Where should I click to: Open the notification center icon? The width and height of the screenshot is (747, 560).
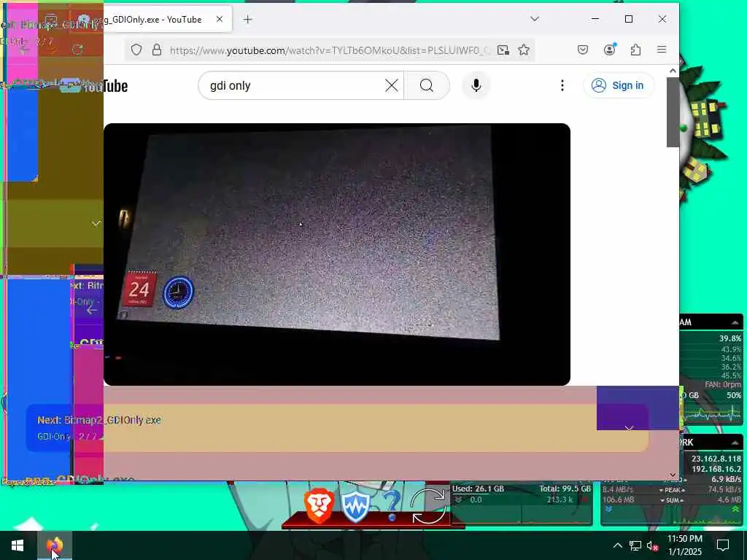(x=723, y=545)
